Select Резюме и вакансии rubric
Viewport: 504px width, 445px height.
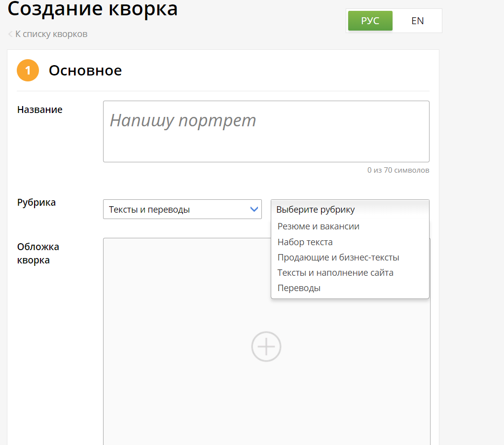click(x=318, y=226)
